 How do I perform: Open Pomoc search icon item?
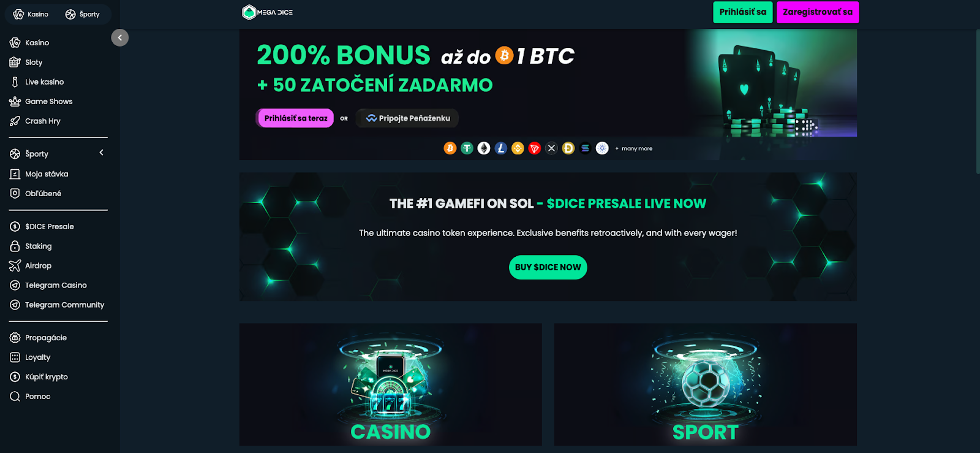click(15, 397)
